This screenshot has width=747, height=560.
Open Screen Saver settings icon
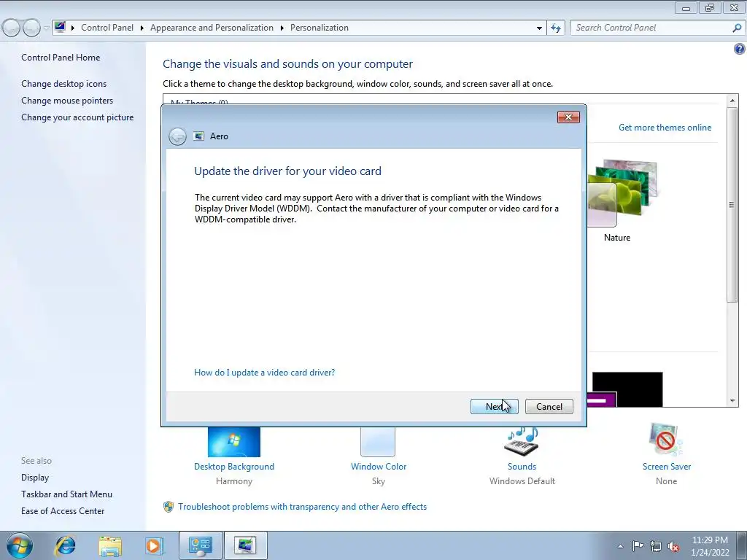(x=665, y=440)
